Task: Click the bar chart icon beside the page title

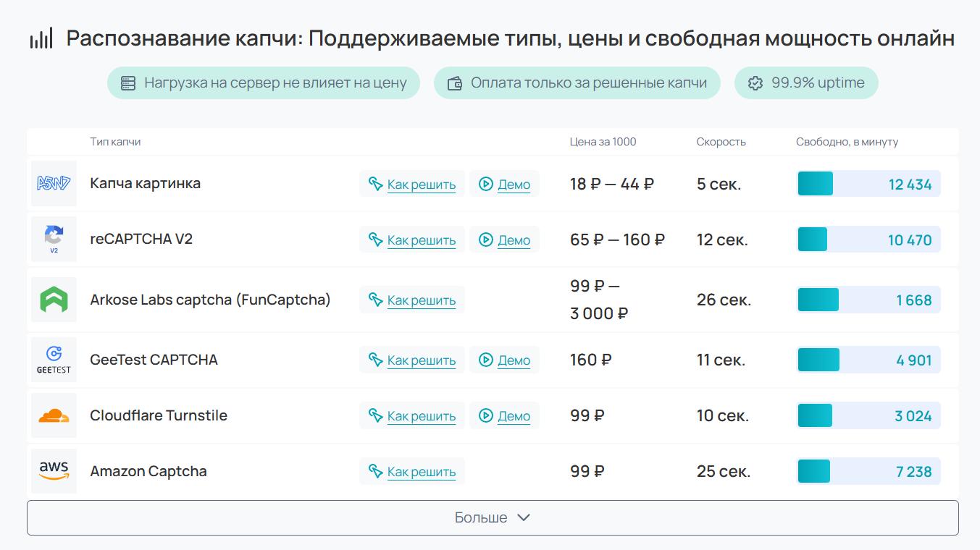Action: tap(40, 38)
